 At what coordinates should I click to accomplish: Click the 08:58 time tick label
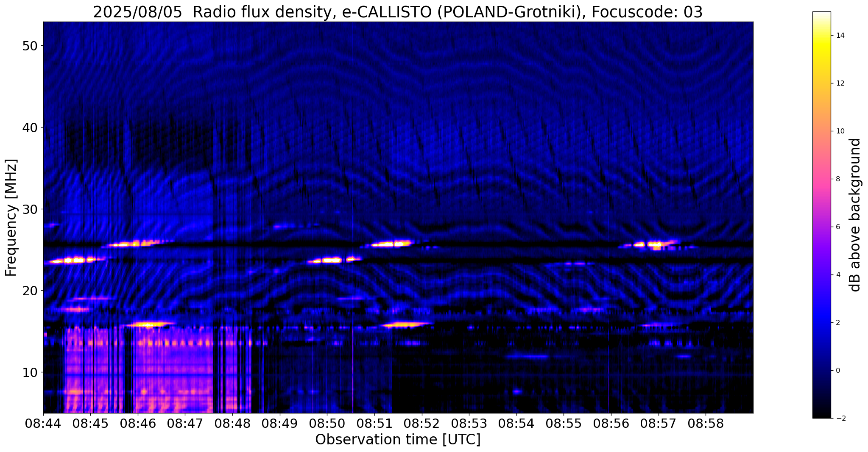click(x=706, y=424)
